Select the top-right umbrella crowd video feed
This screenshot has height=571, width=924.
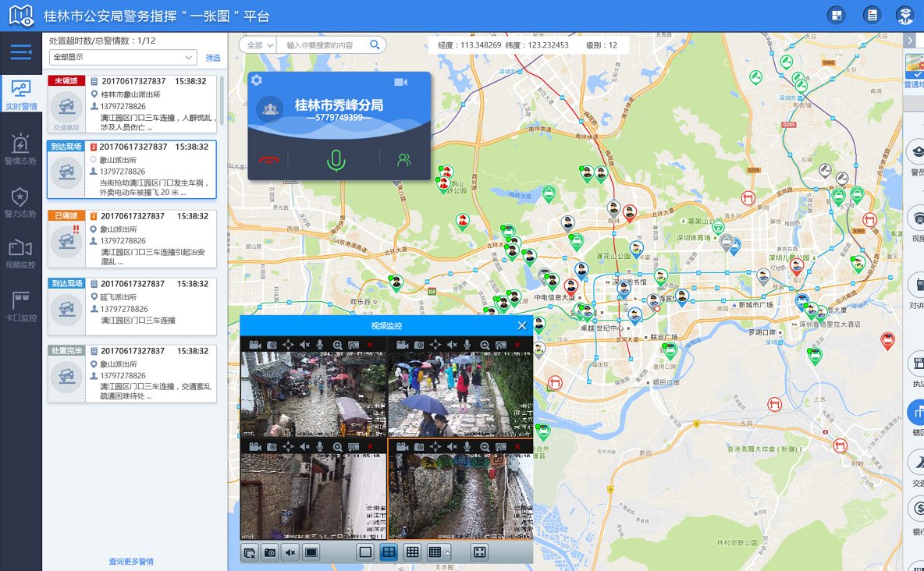(x=460, y=394)
